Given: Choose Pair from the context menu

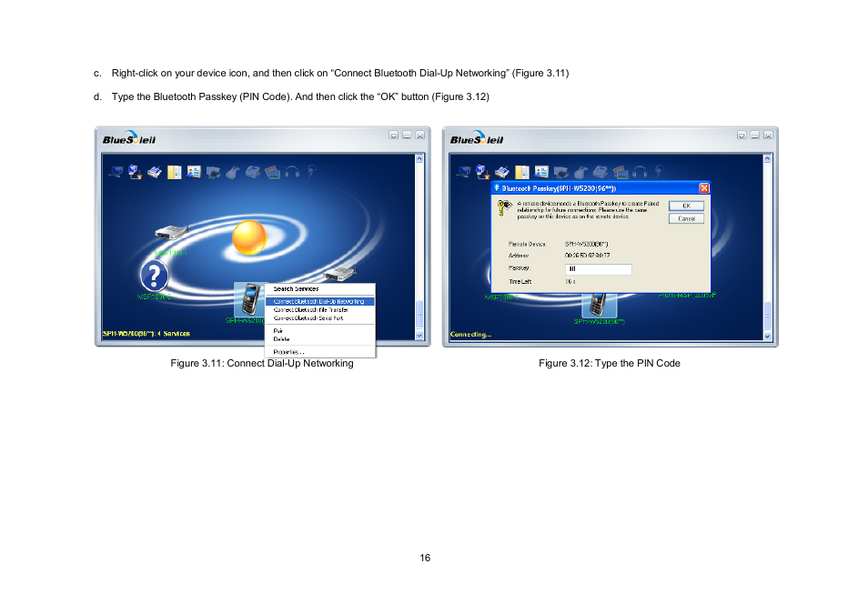Looking at the screenshot, I should (x=320, y=331).
